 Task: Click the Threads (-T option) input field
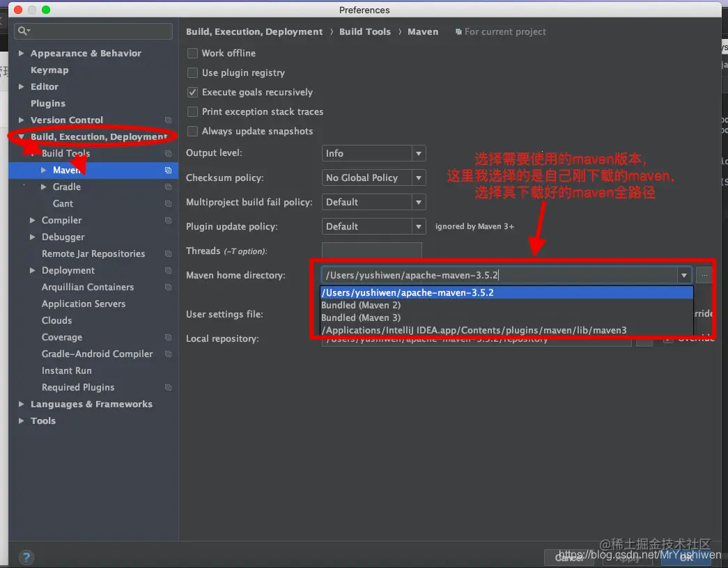tap(372, 251)
